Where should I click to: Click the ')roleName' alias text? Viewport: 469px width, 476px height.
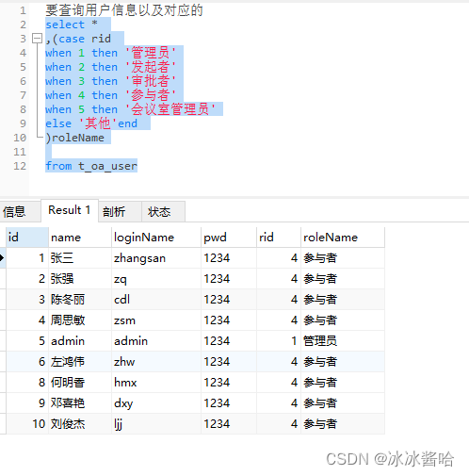tap(74, 138)
